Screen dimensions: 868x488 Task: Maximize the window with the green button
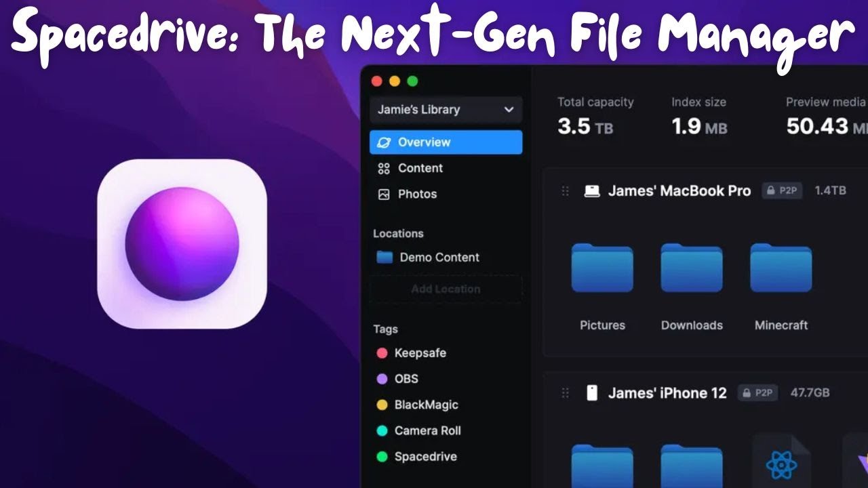point(412,81)
